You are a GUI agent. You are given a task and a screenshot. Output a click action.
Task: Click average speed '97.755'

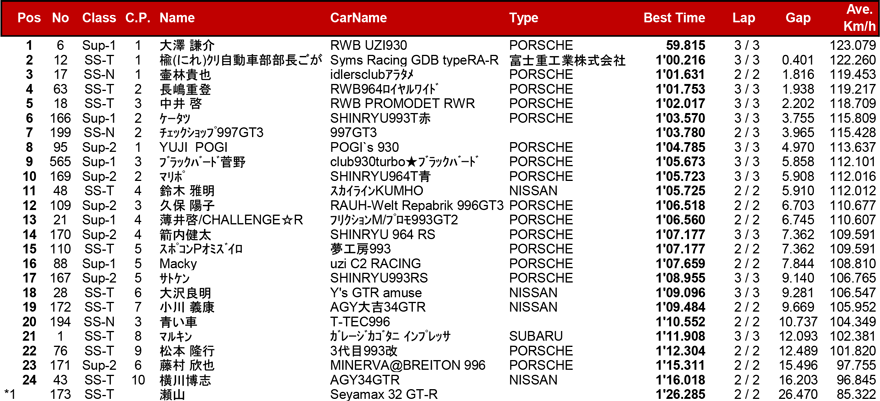pyautogui.click(x=855, y=367)
